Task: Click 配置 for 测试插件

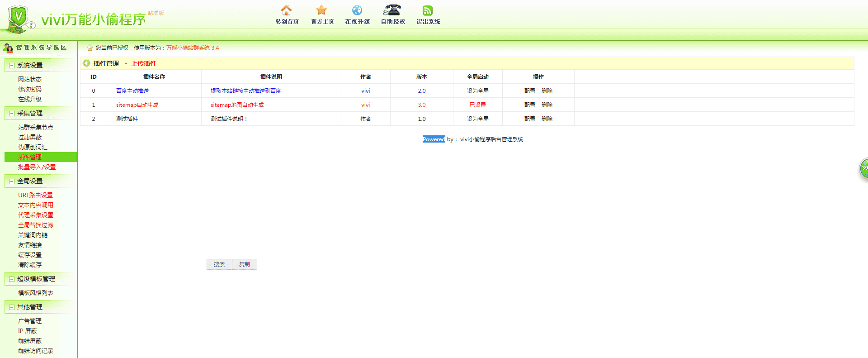Action: tap(530, 119)
